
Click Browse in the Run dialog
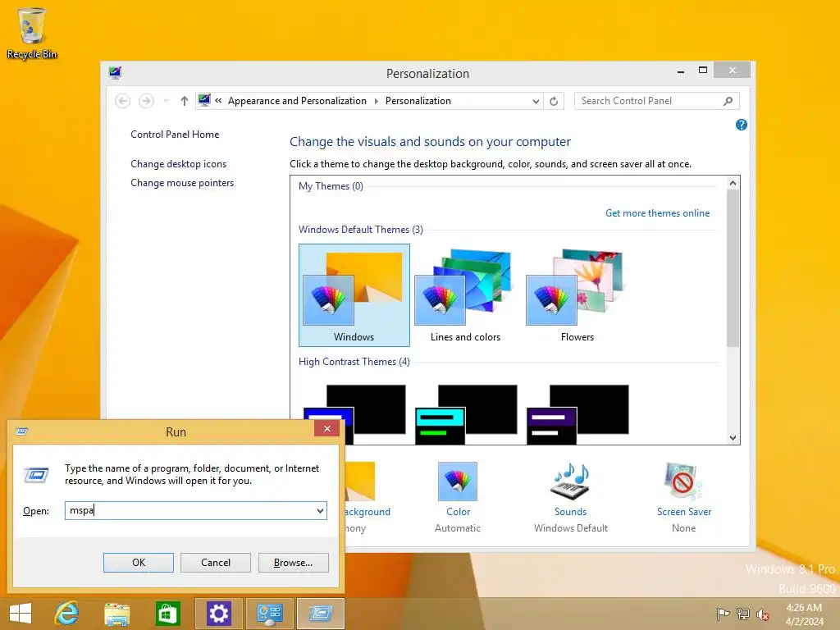[293, 563]
